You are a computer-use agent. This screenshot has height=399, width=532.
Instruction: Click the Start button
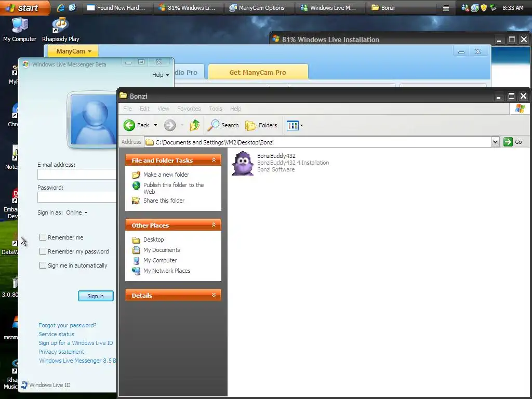click(x=24, y=7)
